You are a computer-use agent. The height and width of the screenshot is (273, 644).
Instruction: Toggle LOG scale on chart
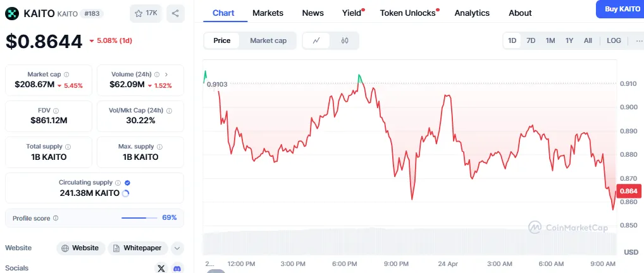614,40
